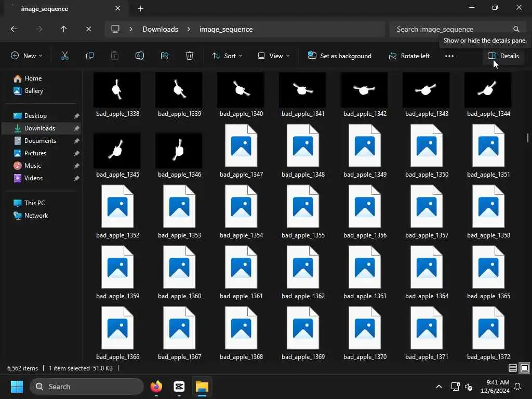Click Set as background button

[340, 56]
